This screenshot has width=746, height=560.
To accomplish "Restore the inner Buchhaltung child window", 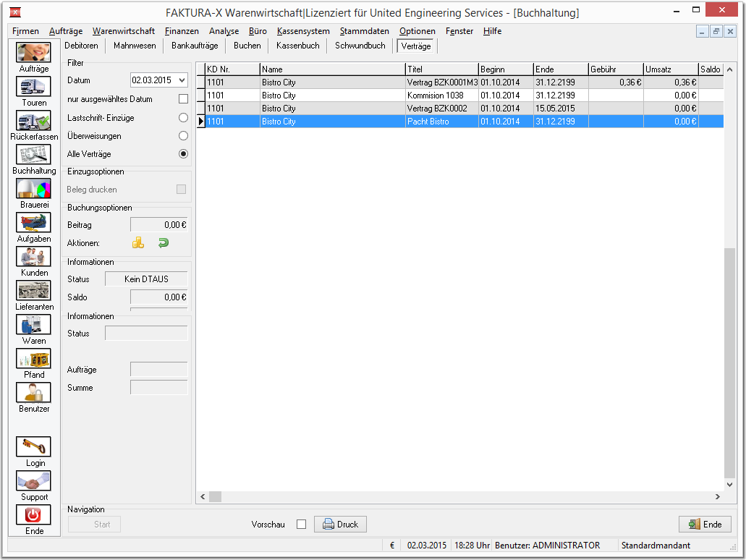I will tap(716, 31).
